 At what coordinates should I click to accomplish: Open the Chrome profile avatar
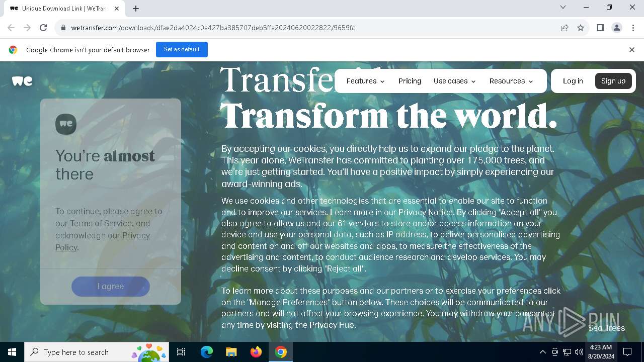(x=617, y=28)
